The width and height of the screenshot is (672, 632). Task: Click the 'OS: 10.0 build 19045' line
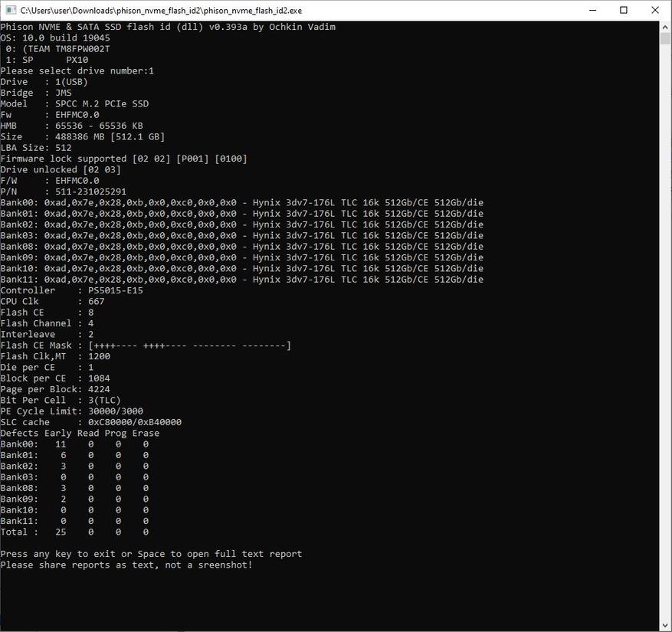(x=55, y=38)
